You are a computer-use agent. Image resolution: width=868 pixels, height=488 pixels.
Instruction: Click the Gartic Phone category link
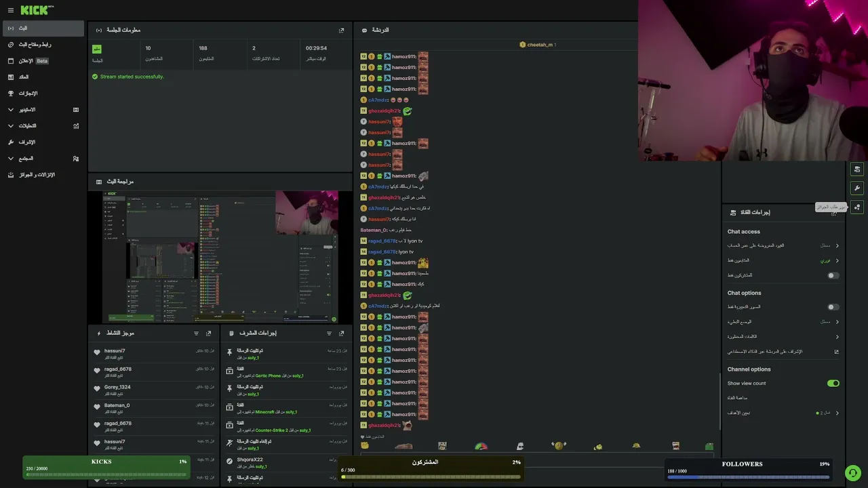tap(268, 375)
